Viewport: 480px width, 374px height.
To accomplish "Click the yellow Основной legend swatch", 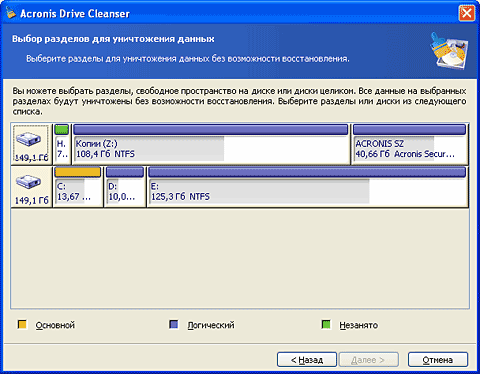I will coord(22,325).
